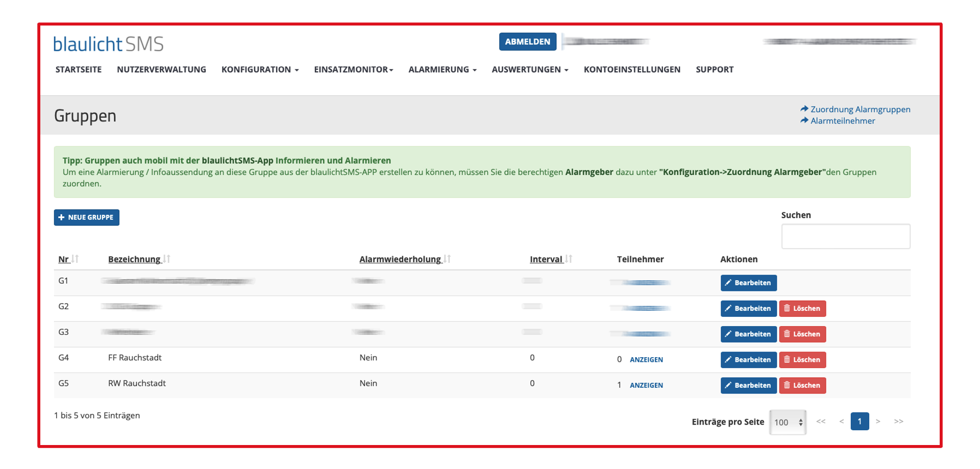Create a new group with Neue Gruppe
Viewport: 980px width, 469px height.
(x=87, y=217)
